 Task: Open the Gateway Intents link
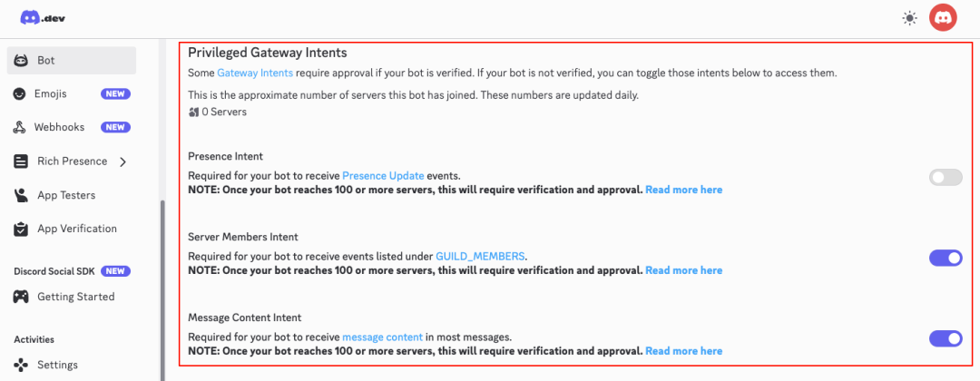pos(255,73)
